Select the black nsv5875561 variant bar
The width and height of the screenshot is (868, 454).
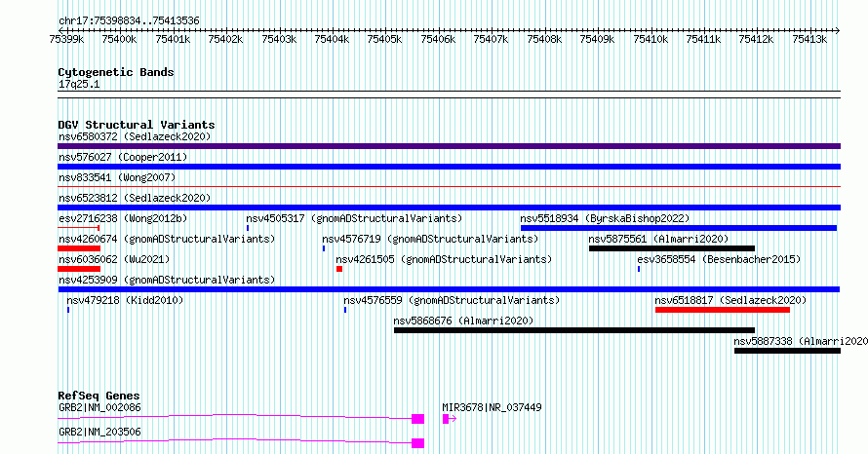tap(672, 248)
